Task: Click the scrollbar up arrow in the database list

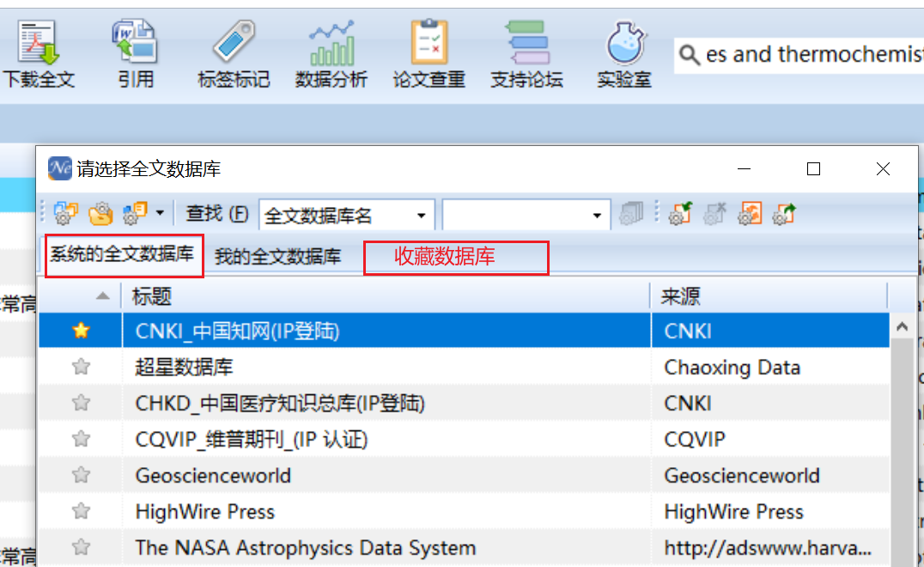Action: [x=902, y=326]
